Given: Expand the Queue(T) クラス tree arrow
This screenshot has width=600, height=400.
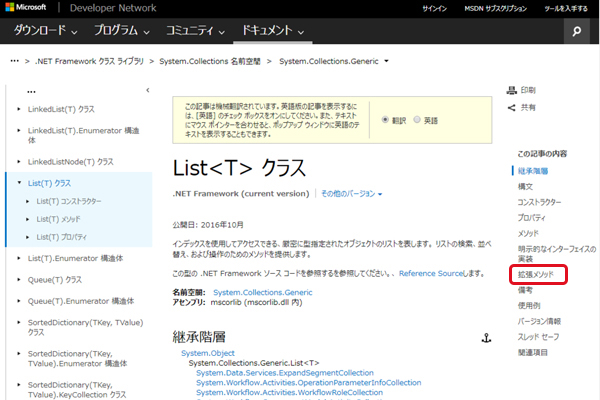Looking at the screenshot, I should pos(19,279).
